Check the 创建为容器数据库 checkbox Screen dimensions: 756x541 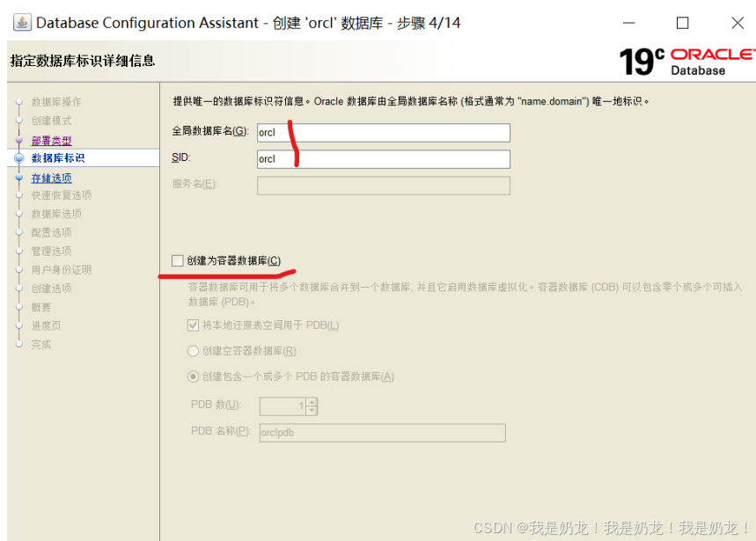pyautogui.click(x=178, y=260)
